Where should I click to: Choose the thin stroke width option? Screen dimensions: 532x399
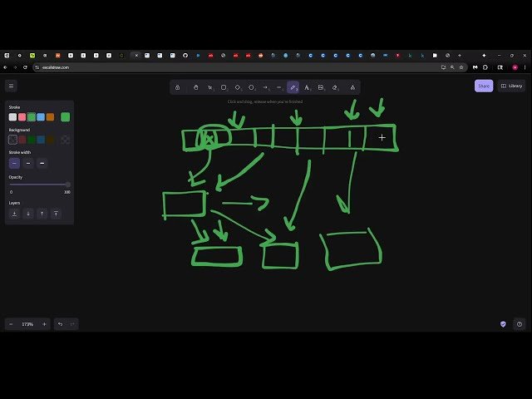click(x=14, y=163)
